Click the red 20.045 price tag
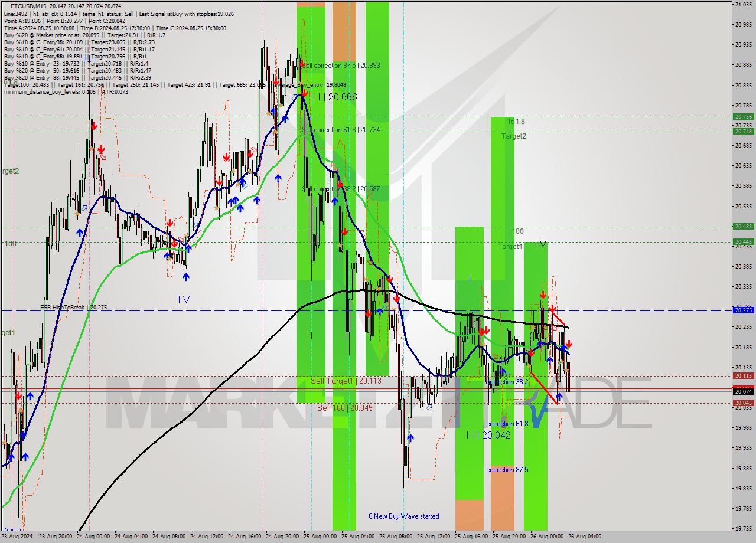The width and height of the screenshot is (756, 543). coord(743,403)
